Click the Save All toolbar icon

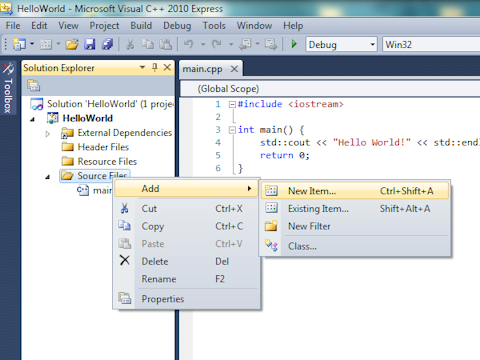click(x=107, y=44)
